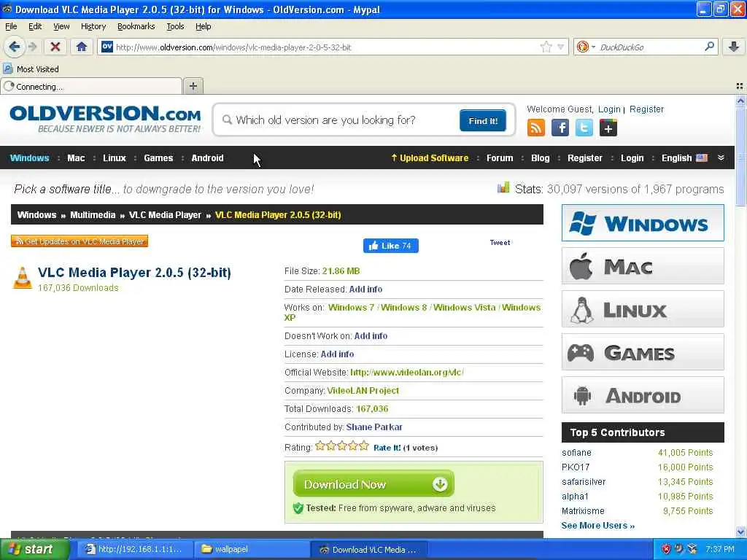
Task: Switch to wallpapel taskbar window
Action: tap(252, 549)
